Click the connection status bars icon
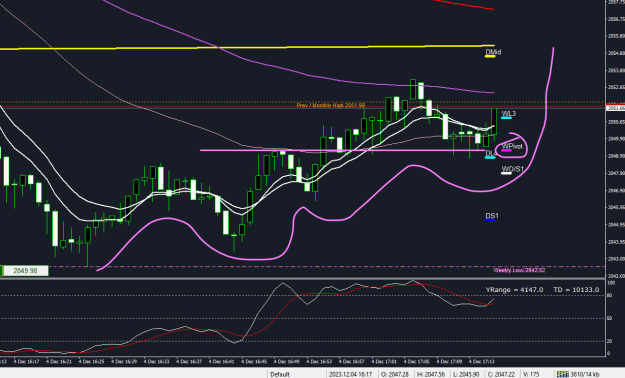The image size is (625, 378). [x=562, y=374]
